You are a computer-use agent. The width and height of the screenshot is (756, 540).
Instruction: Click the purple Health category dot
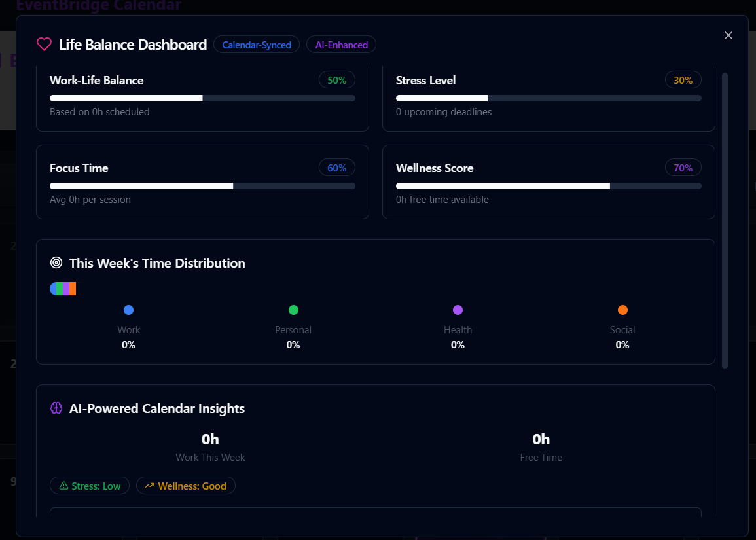[458, 310]
